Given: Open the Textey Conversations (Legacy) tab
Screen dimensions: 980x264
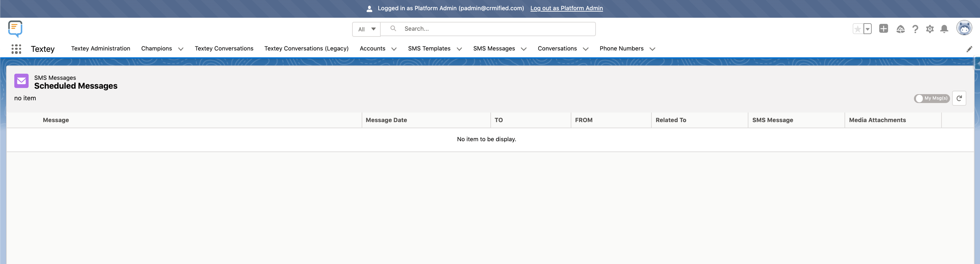Looking at the screenshot, I should pos(306,48).
